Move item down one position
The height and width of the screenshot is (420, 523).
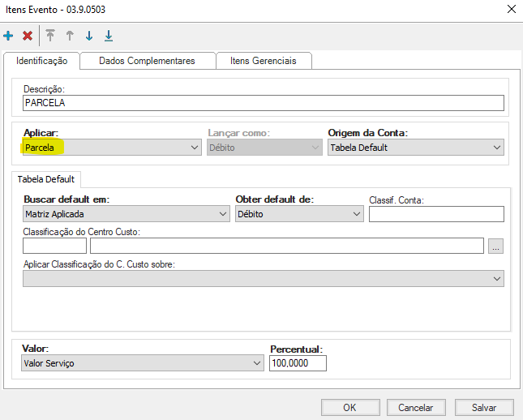89,36
